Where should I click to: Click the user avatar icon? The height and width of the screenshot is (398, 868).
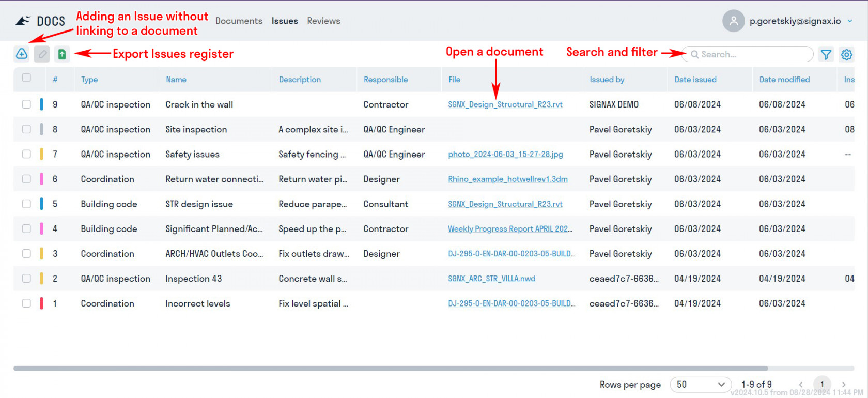click(733, 21)
